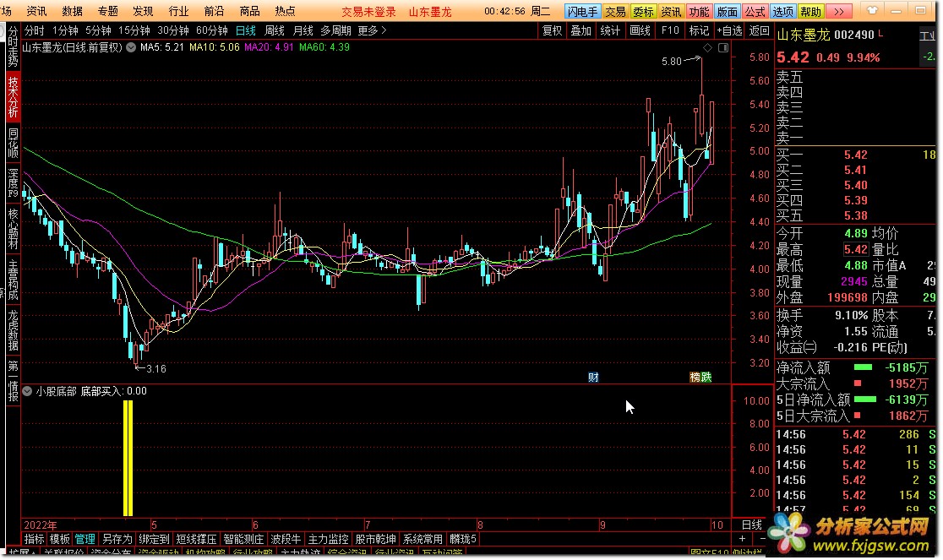Viewport: 943px width, 560px height.
Task: Click the 功能 button
Action: pos(699,12)
